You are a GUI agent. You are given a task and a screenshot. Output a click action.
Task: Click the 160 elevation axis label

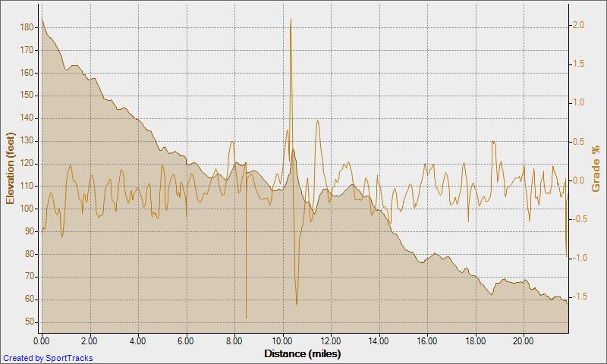(x=27, y=73)
